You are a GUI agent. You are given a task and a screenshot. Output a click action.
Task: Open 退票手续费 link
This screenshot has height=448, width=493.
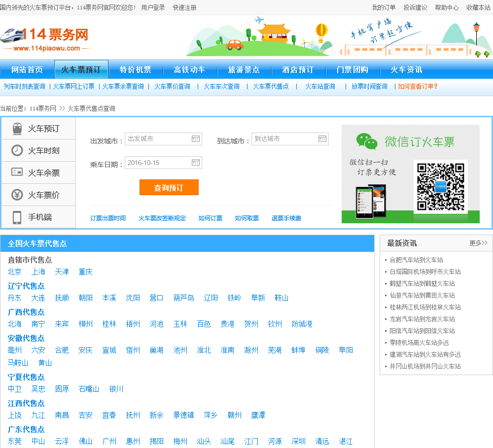pos(286,218)
